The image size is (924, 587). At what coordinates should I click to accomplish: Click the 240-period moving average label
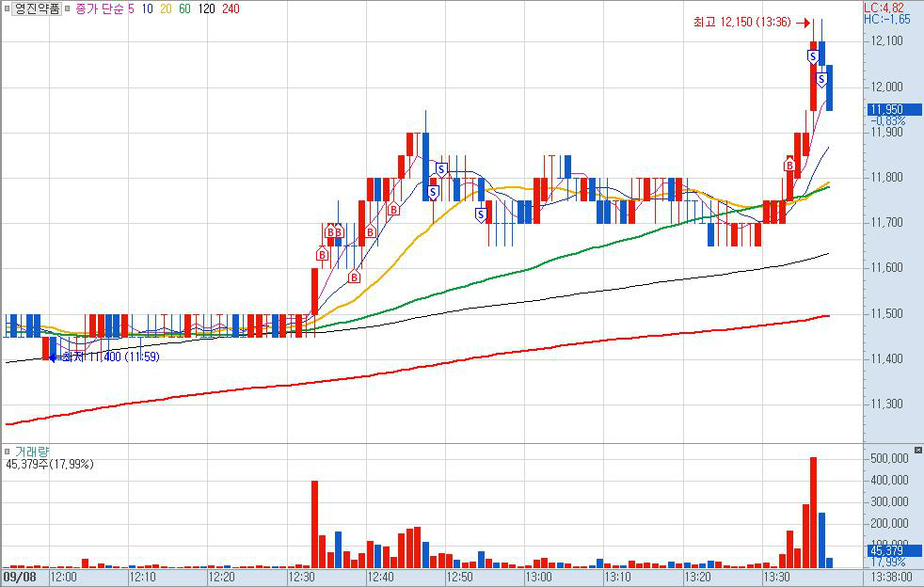pos(231,8)
